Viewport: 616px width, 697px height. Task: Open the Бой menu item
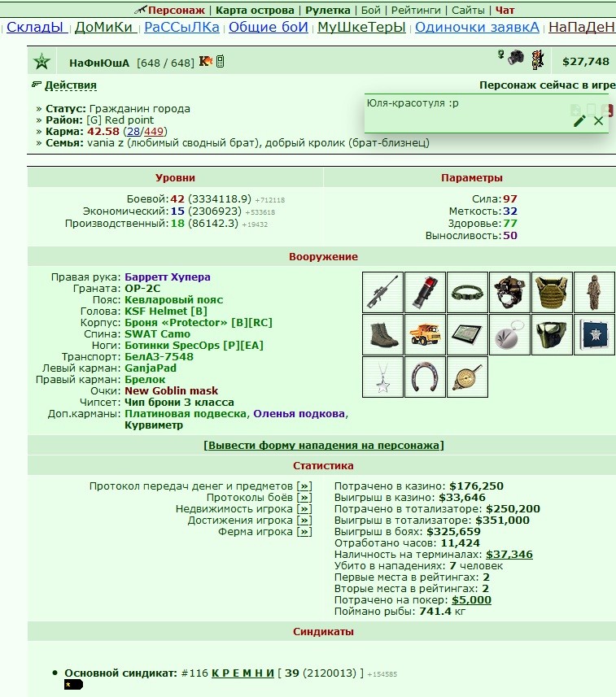(370, 10)
